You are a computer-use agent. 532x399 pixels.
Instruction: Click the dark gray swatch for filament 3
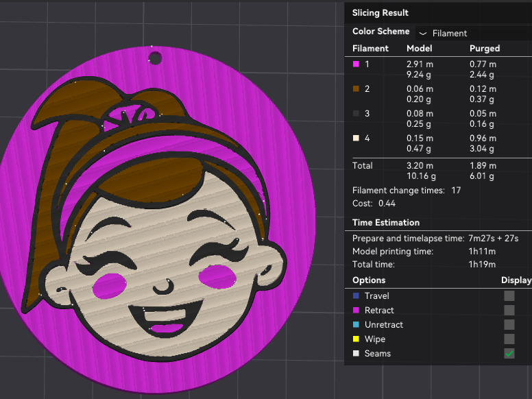356,114
